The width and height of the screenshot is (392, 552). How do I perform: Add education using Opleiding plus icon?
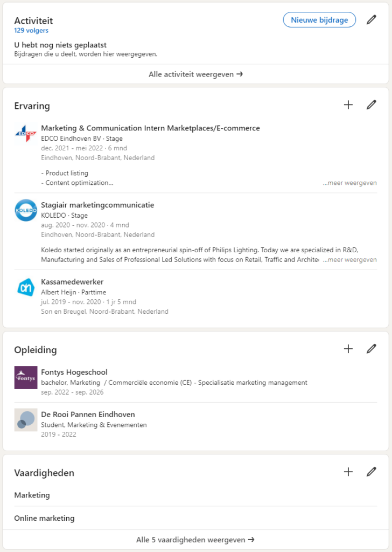[x=348, y=349]
